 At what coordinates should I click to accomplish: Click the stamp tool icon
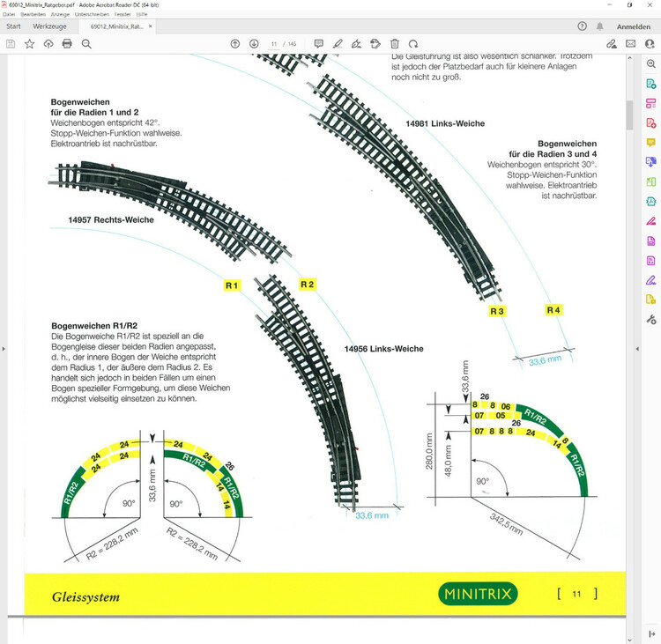[375, 44]
